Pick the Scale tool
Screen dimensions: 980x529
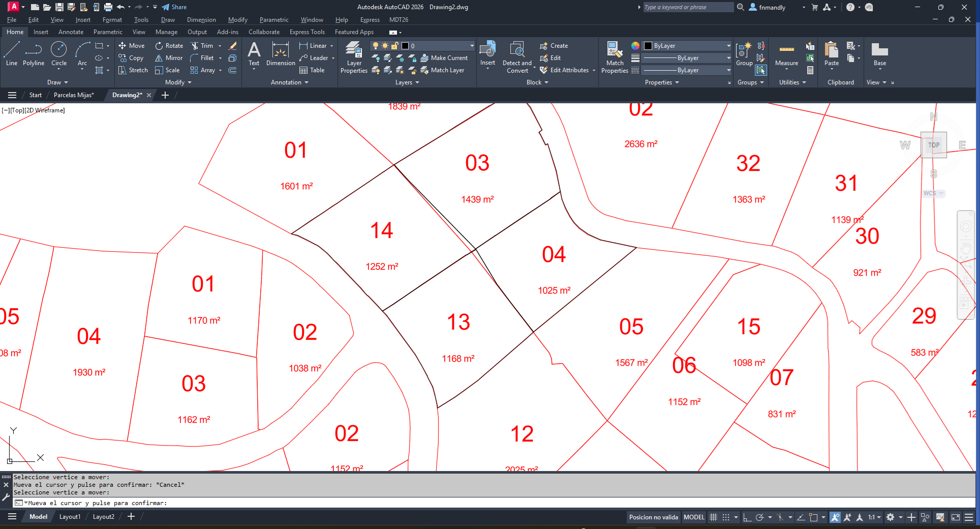point(167,70)
